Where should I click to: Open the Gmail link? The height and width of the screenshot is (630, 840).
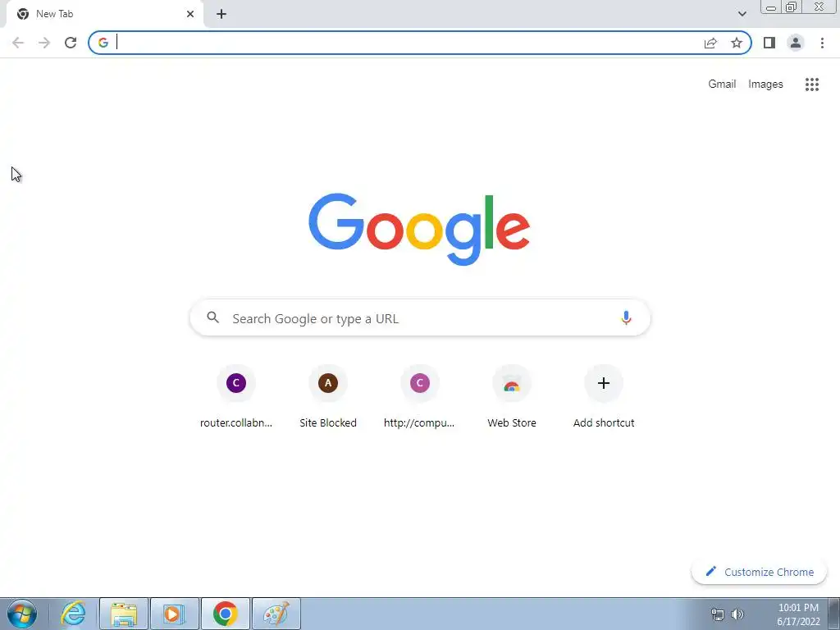point(722,84)
